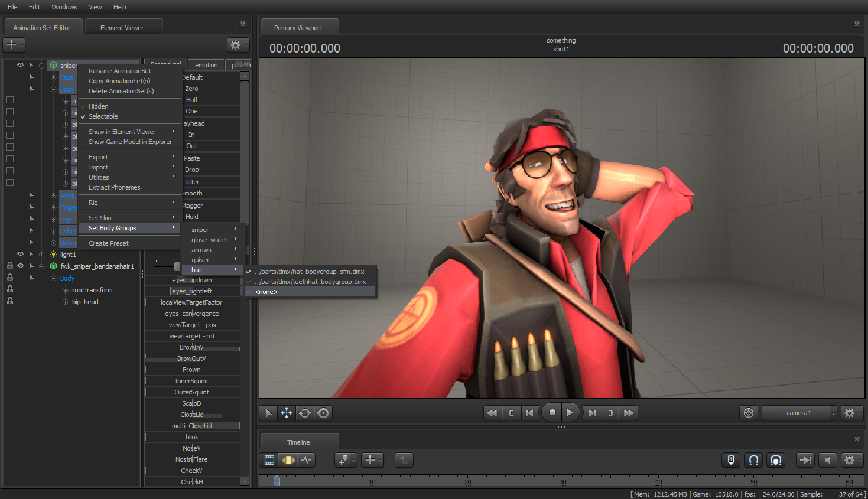Expand rootTransform under fwk_sniper_bandanahair1
This screenshot has height=499, width=868.
click(x=66, y=290)
